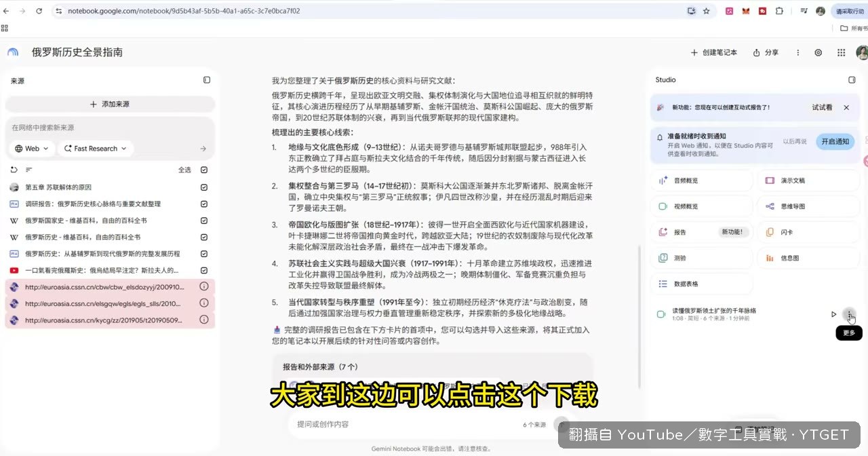Open 所有书签 all bookmarks folder

(854, 28)
